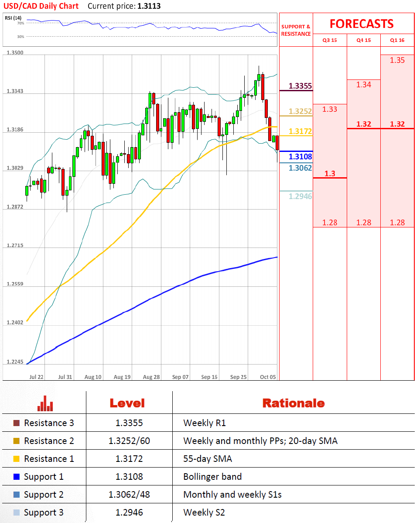The width and height of the screenshot is (420, 523).
Task: Click the red bar chart icon in table header
Action: [45, 403]
